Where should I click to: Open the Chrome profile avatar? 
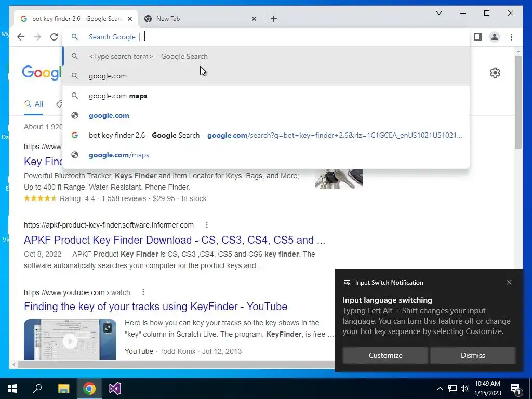tap(495, 37)
